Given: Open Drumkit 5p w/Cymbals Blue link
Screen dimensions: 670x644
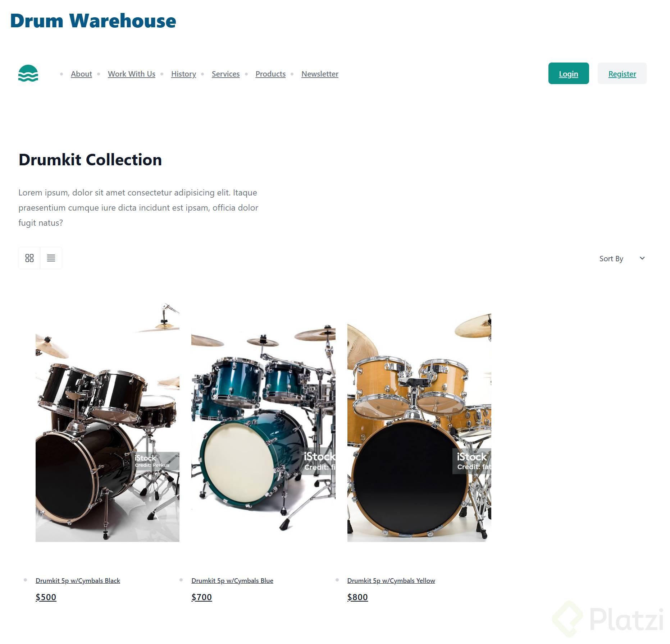Looking at the screenshot, I should [x=232, y=580].
